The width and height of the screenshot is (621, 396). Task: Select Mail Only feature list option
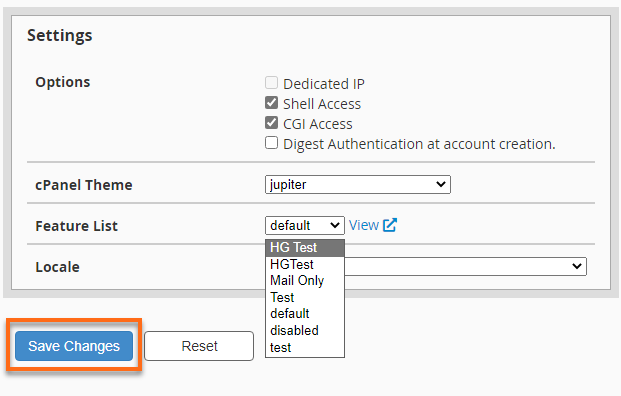pyautogui.click(x=305, y=280)
